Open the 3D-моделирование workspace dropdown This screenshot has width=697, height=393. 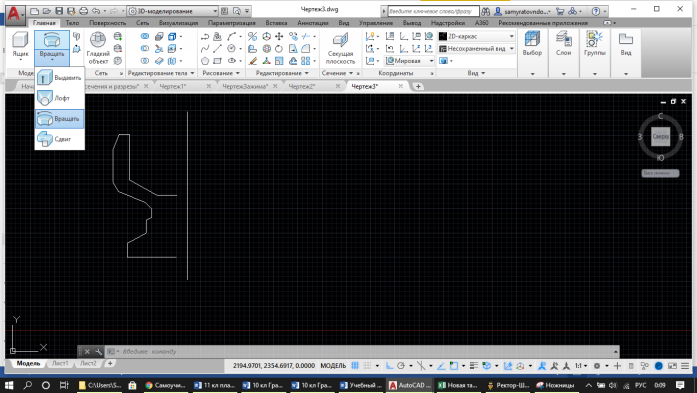[x=172, y=11]
